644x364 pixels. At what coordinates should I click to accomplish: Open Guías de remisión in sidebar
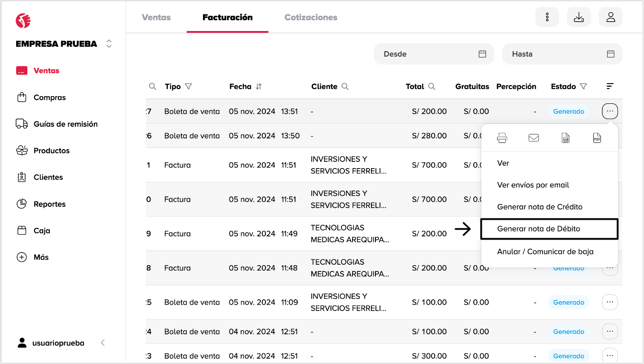(66, 124)
